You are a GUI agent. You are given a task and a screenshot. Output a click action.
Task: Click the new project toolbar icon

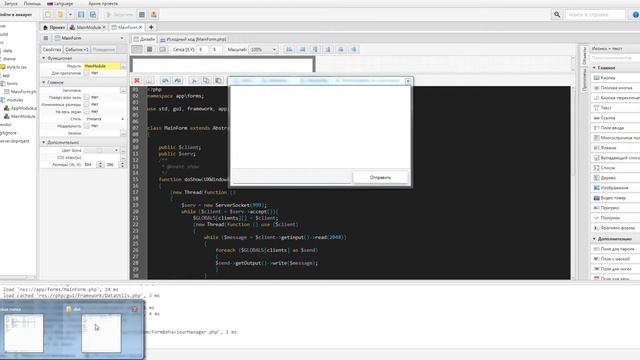(48, 15)
